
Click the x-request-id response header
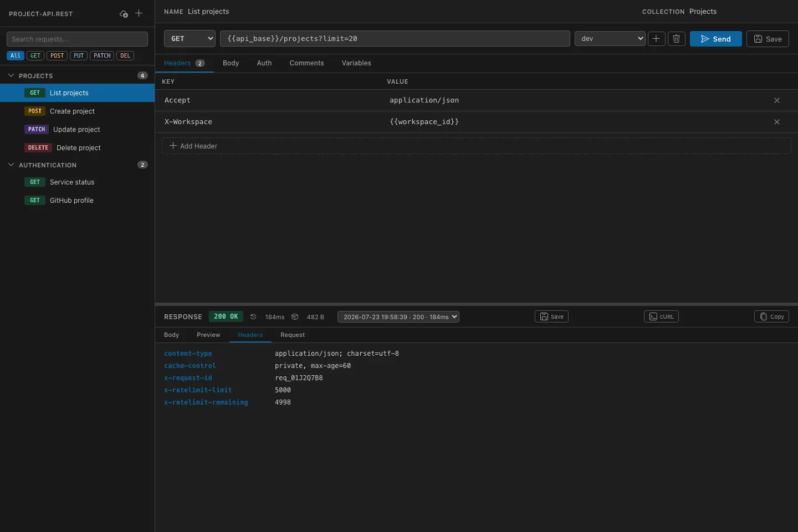point(188,378)
